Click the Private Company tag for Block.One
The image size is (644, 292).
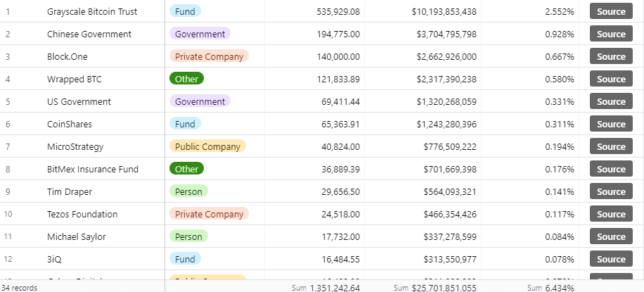click(x=209, y=56)
